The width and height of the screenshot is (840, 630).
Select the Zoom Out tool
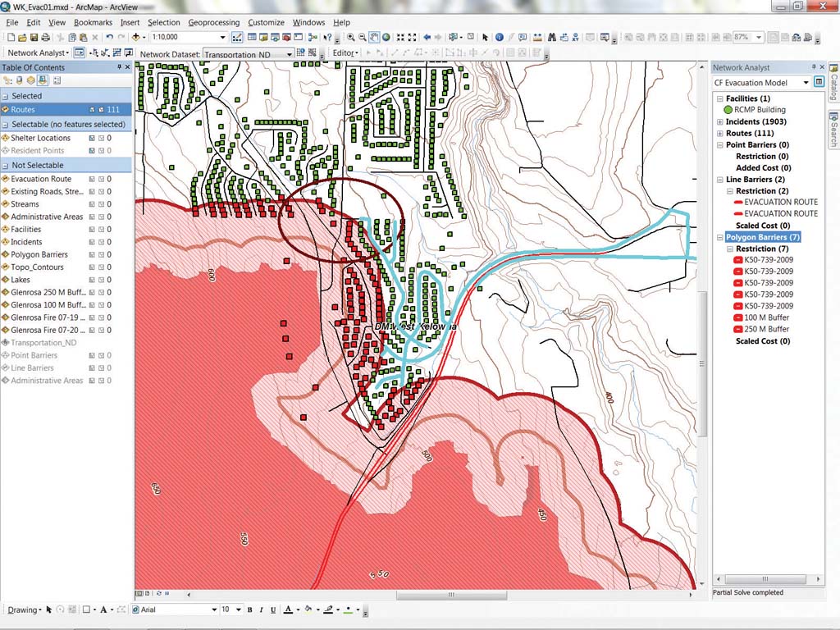click(x=362, y=38)
